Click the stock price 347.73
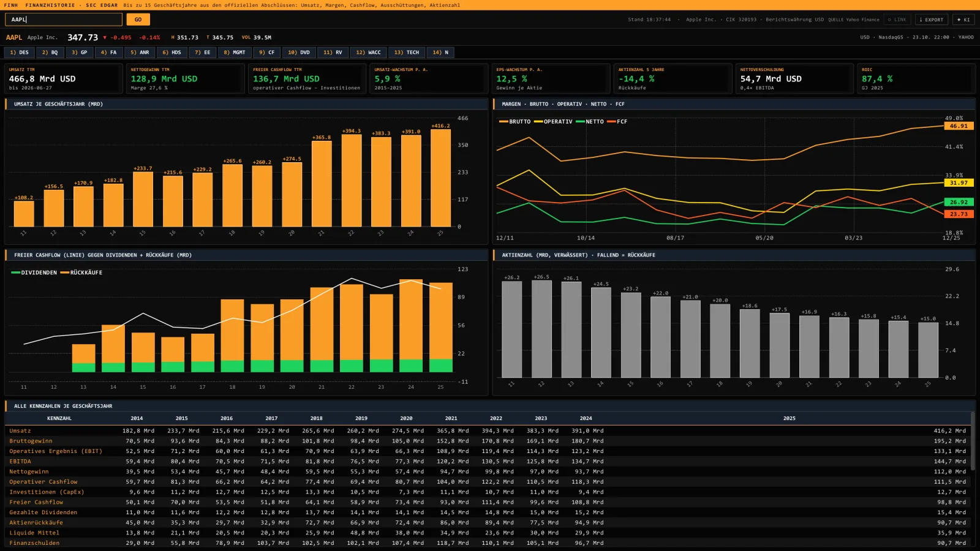Image resolution: width=980 pixels, height=551 pixels. (83, 37)
